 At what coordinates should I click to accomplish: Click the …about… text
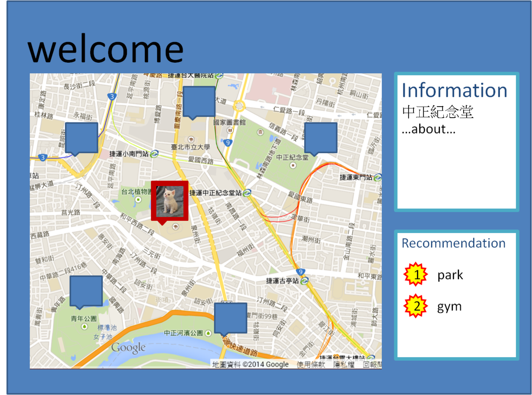pyautogui.click(x=428, y=130)
